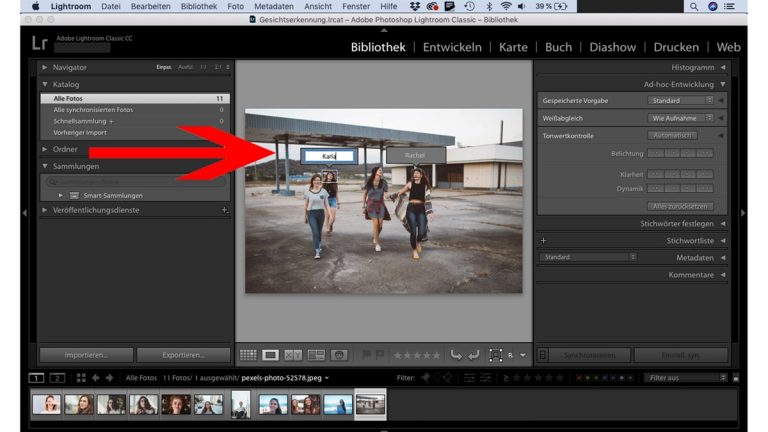
Task: Add a publish service with plus icon
Action: click(224, 210)
